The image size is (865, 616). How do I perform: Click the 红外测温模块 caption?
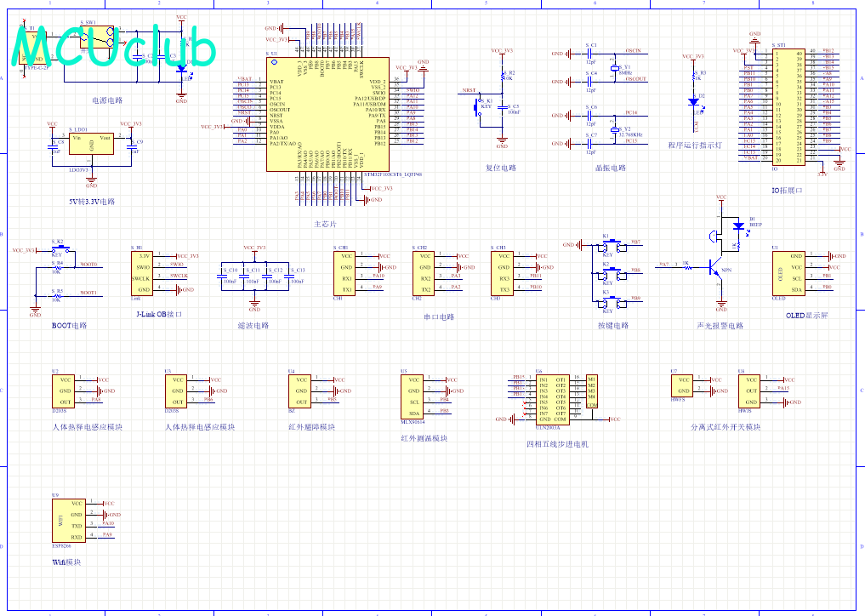tap(424, 438)
